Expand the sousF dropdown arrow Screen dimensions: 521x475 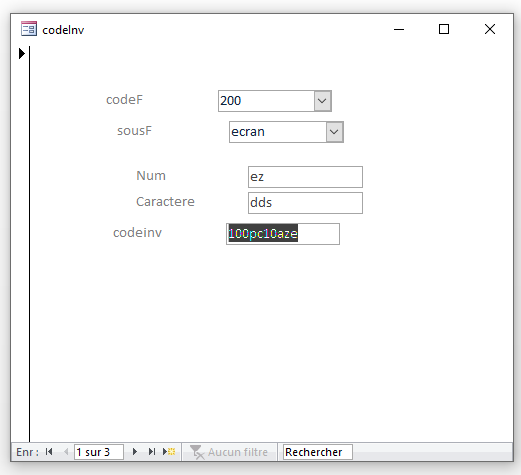pos(334,132)
